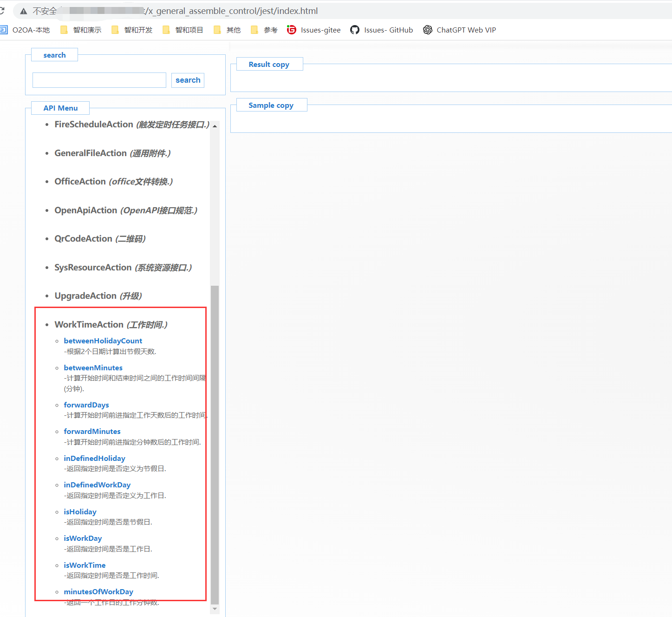
Task: Open the betweenHolidayCount API link
Action: (x=103, y=341)
